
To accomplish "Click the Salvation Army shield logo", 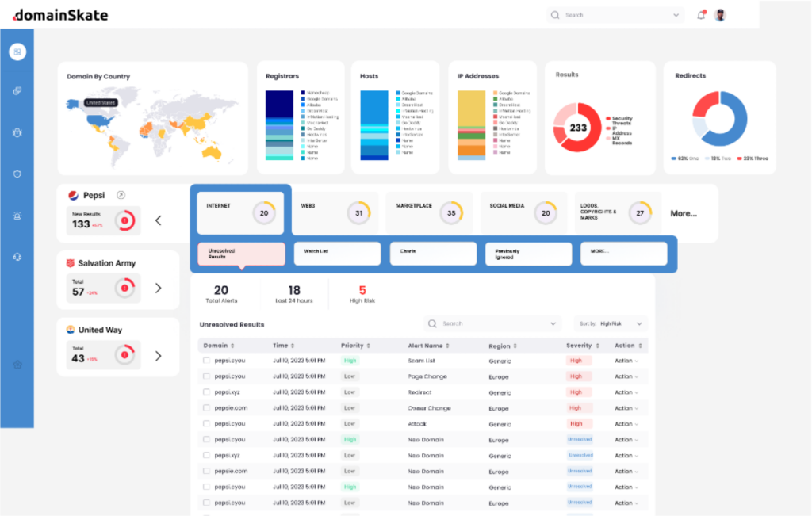I will (x=71, y=263).
